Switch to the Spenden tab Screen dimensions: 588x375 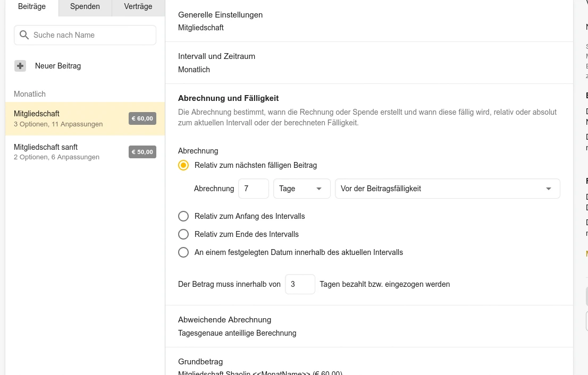[85, 7]
